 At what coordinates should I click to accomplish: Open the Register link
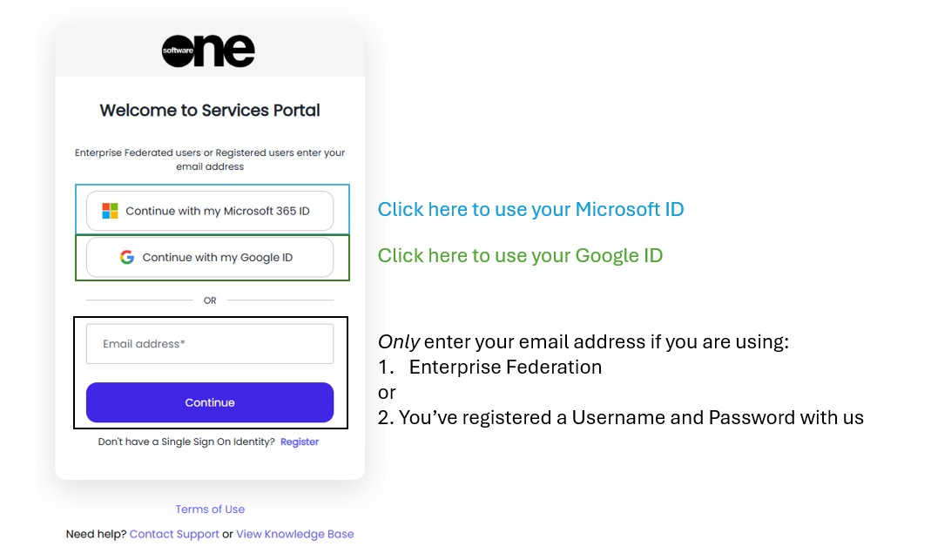coord(300,442)
